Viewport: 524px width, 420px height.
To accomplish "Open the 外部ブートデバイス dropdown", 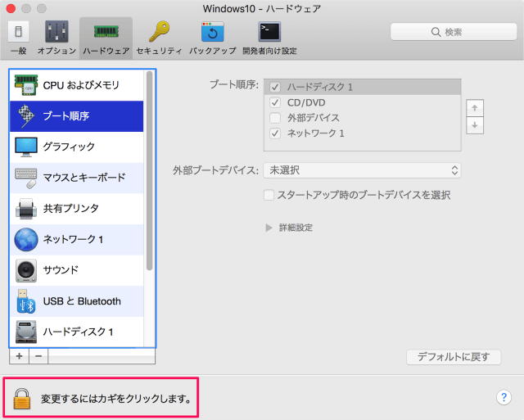I will tap(362, 170).
